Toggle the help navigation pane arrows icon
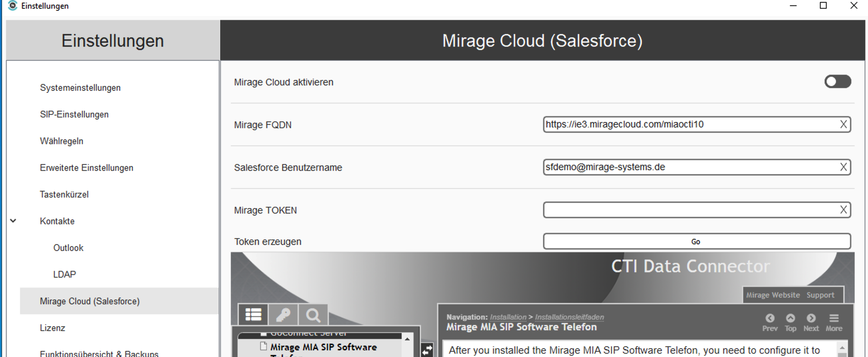The image size is (868, 357). coord(427,350)
